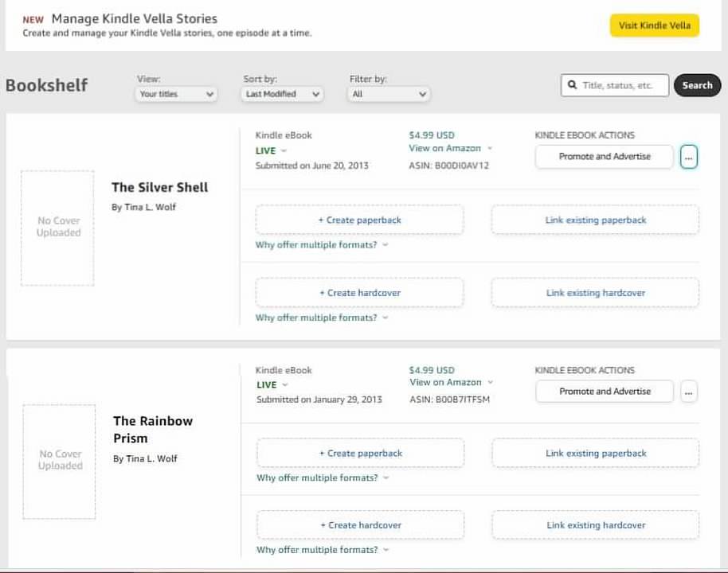Image resolution: width=728 pixels, height=573 pixels.
Task: Link existing hardcover for The Silver Shell
Action: (595, 293)
